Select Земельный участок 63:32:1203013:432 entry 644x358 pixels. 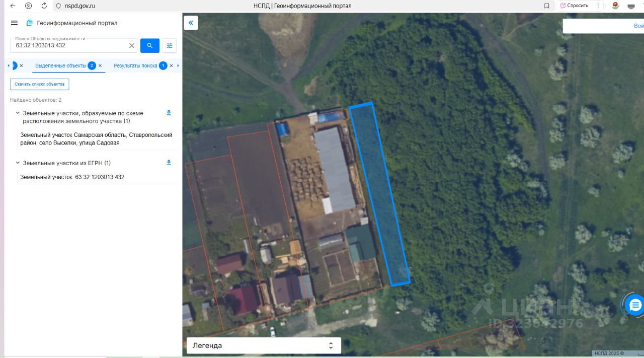[x=97, y=177]
